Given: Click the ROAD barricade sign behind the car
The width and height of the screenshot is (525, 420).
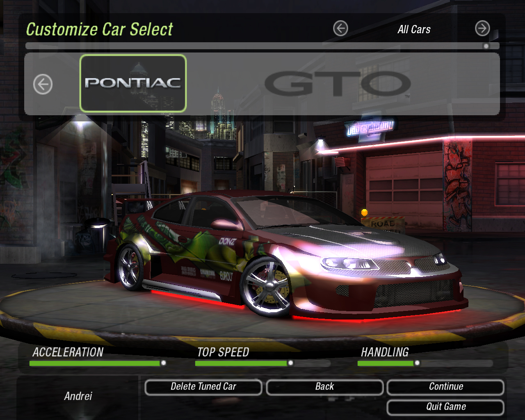Looking at the screenshot, I should click(x=382, y=224).
